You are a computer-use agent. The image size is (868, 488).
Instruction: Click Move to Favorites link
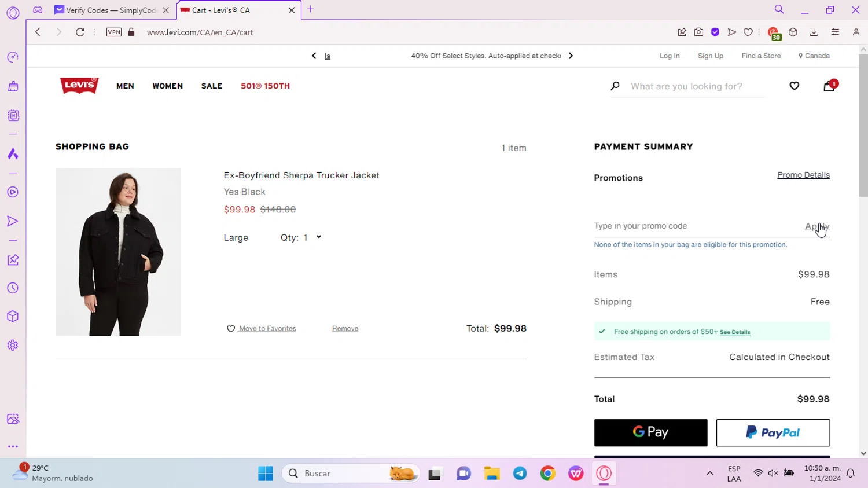[x=262, y=328]
